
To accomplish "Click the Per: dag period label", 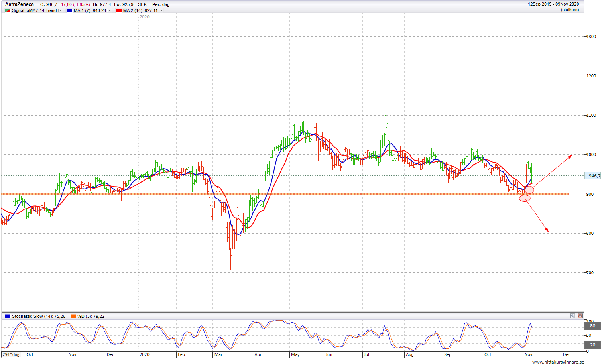I will pos(161,4).
